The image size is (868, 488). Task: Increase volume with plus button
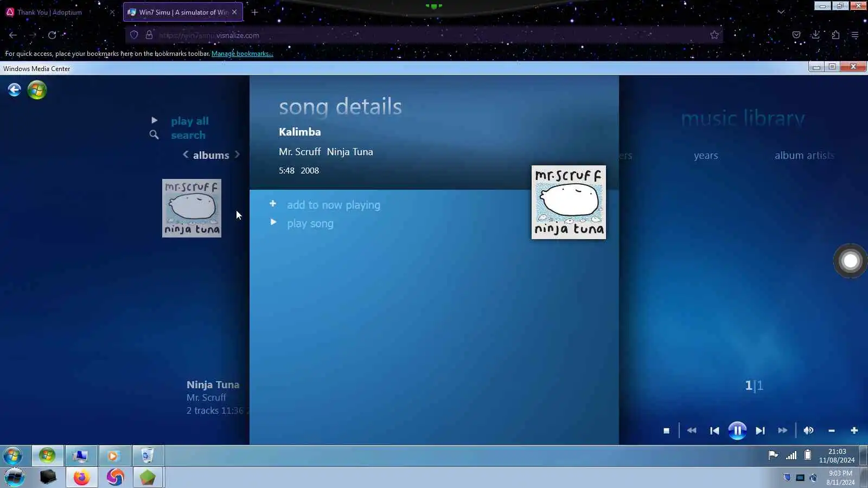[854, 431]
